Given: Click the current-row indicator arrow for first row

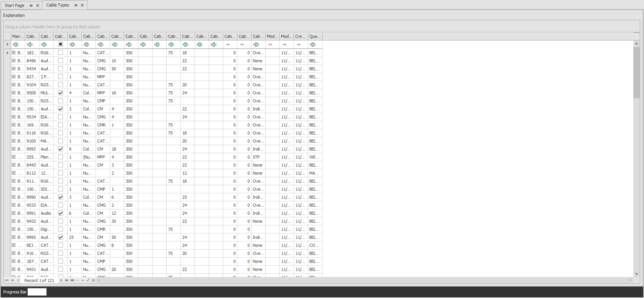Looking at the screenshot, I should coord(7,53).
